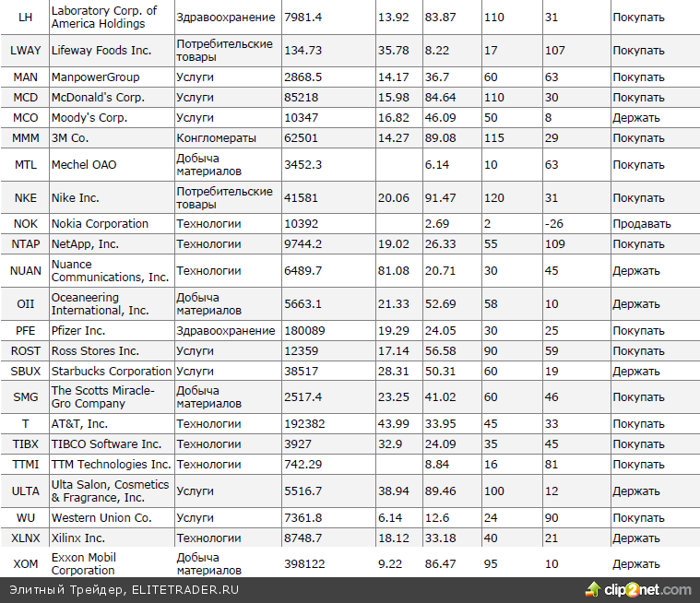Click 'Элитный Трейдер, ELITETRADER.RU' footer text
This screenshot has height=603, width=700.
click(x=125, y=590)
